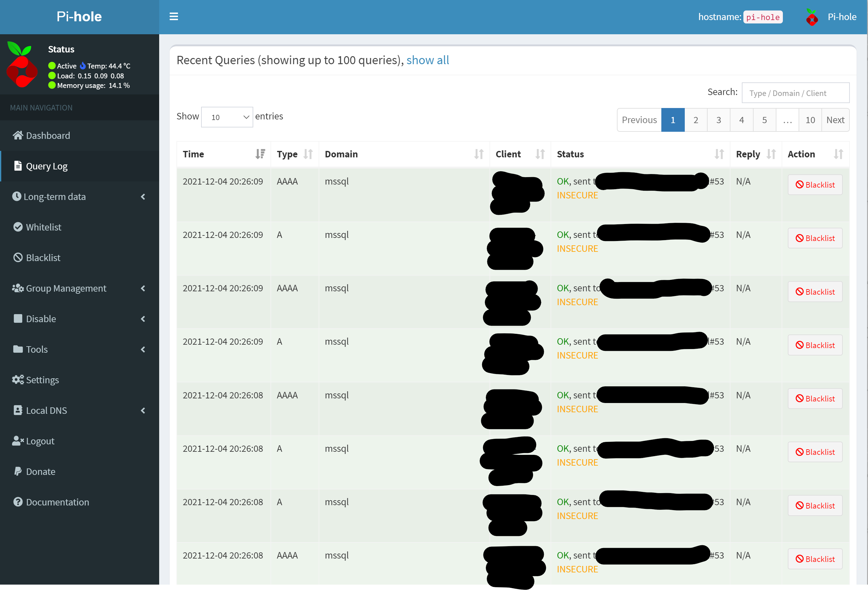868x590 pixels.
Task: Blacklist the first mssql query
Action: pyautogui.click(x=815, y=185)
